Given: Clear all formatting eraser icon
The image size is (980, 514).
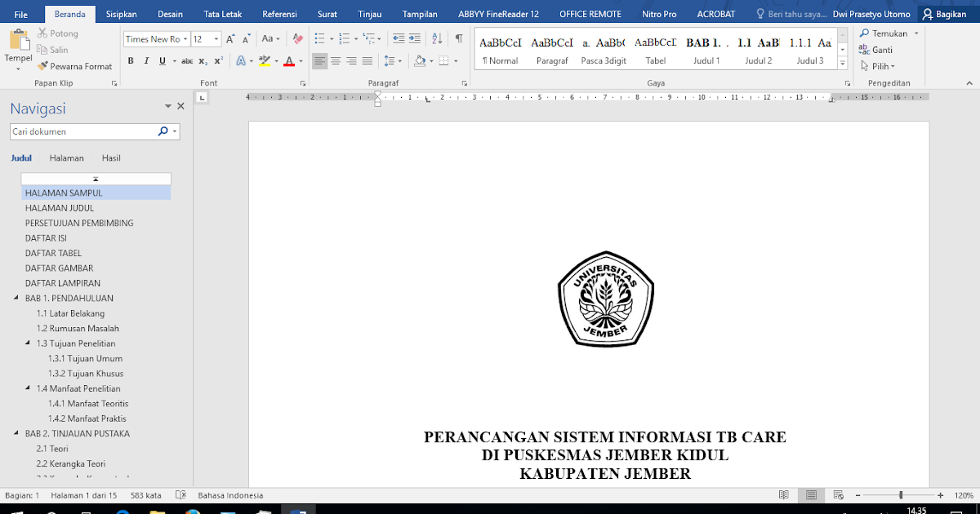Looking at the screenshot, I should 297,39.
